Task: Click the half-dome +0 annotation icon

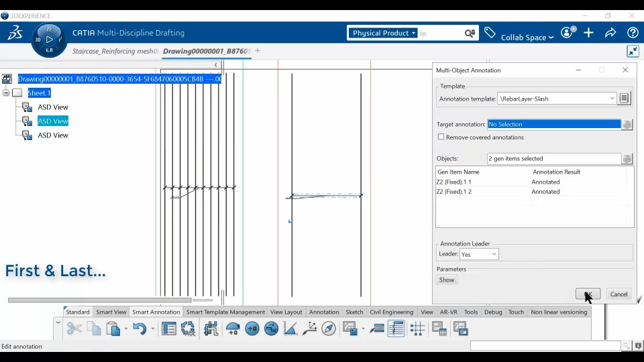Action: 233,328
